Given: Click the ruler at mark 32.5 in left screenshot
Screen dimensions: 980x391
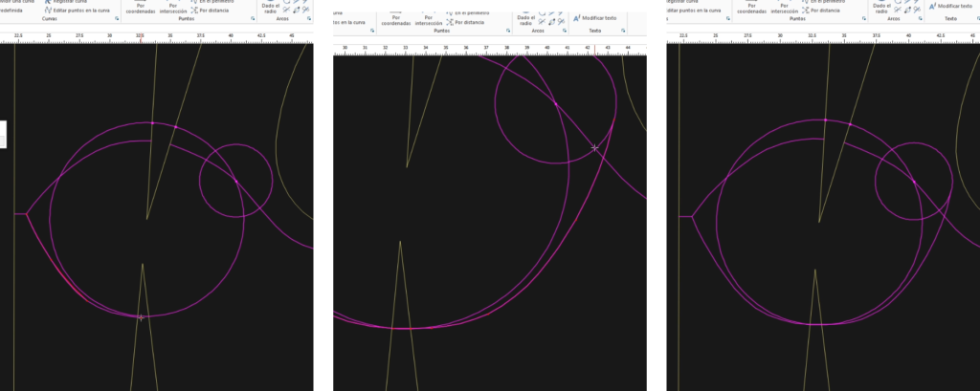Looking at the screenshot, I should [x=140, y=37].
